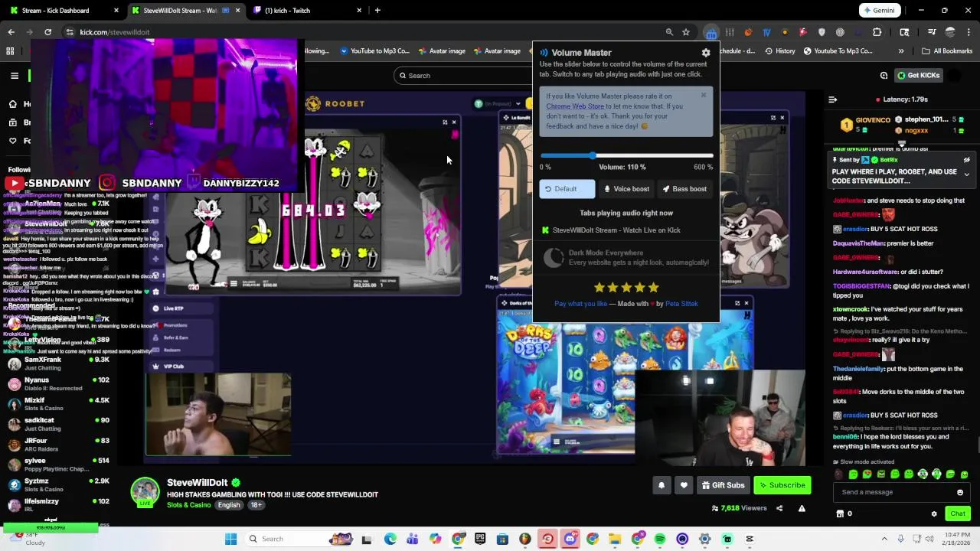The image size is (980, 551).
Task: Expand the pinned message chevron
Action: pos(966,174)
